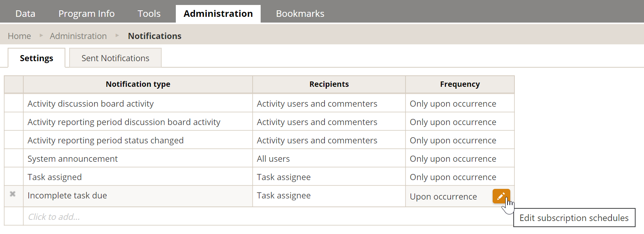The width and height of the screenshot is (644, 234).
Task: Click the 'Click to add...' row
Action: [x=54, y=217]
